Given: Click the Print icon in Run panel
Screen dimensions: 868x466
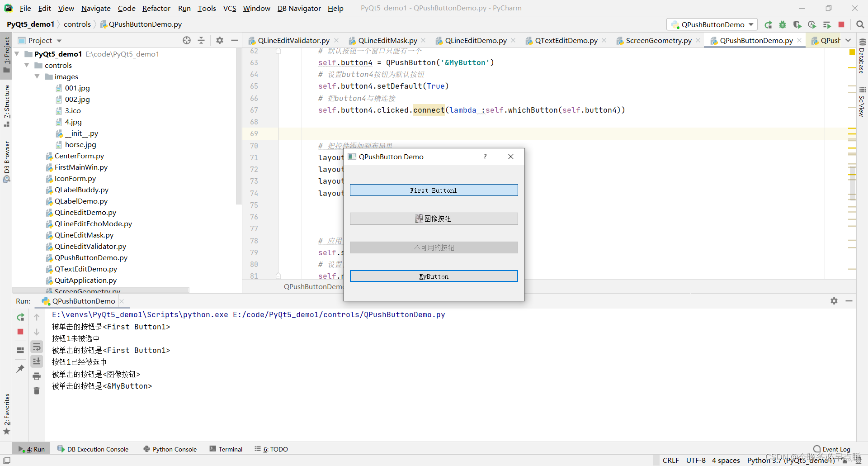Looking at the screenshot, I should (x=37, y=376).
